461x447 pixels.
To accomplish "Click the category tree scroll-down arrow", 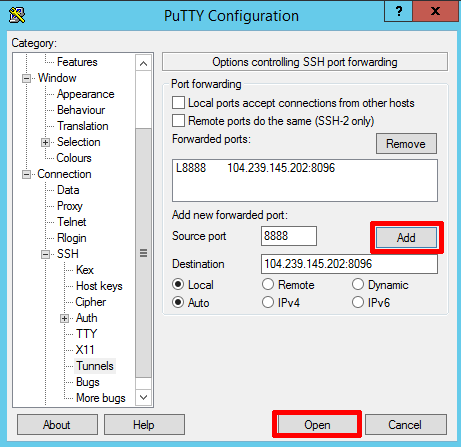I will tap(143, 397).
